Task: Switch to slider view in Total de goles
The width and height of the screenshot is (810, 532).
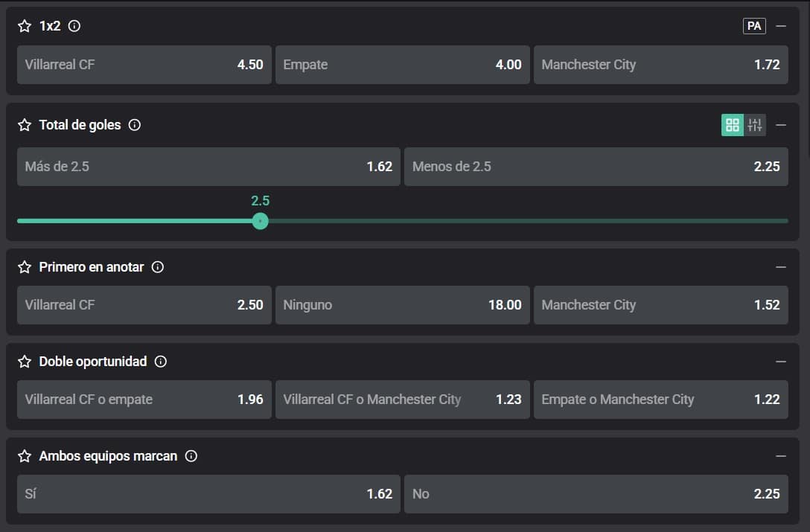Action: point(755,125)
